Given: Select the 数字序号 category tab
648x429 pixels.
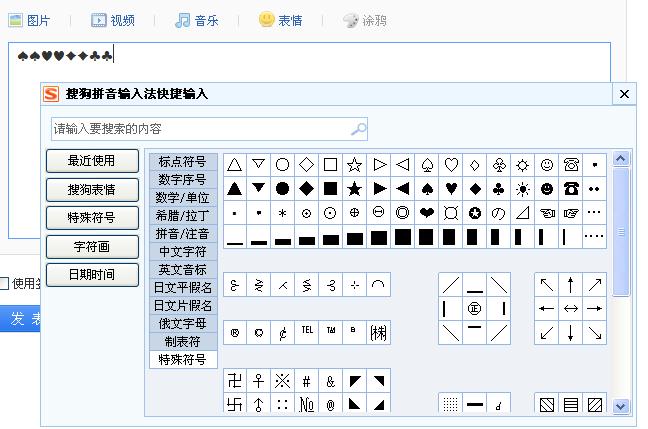Looking at the screenshot, I should (x=183, y=180).
